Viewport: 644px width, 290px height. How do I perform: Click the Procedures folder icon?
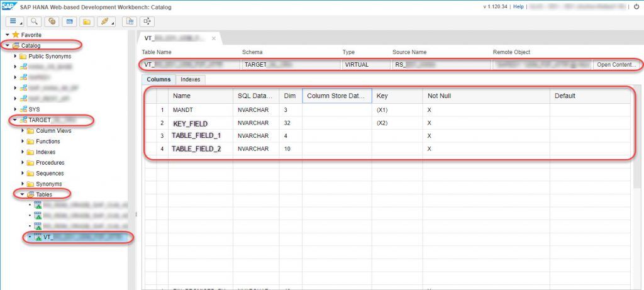pyautogui.click(x=30, y=163)
